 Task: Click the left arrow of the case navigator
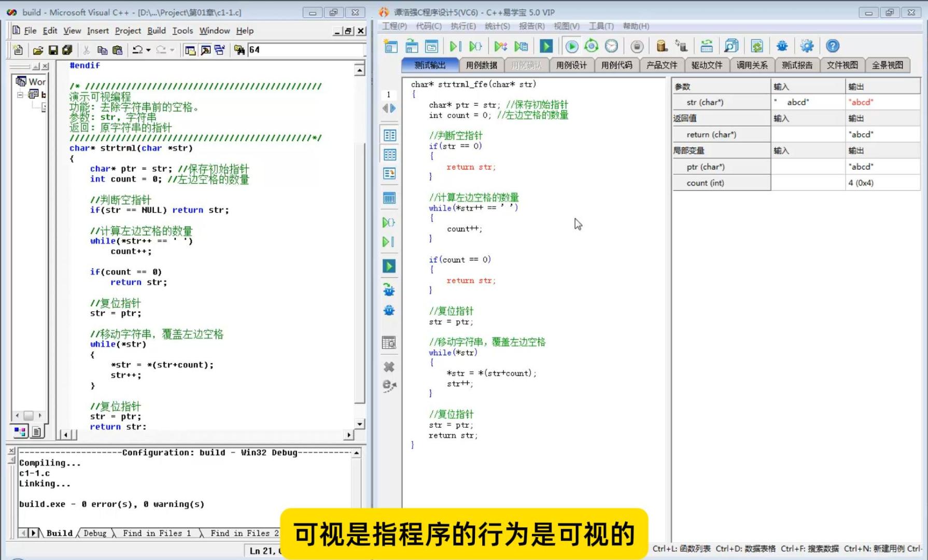(x=385, y=108)
